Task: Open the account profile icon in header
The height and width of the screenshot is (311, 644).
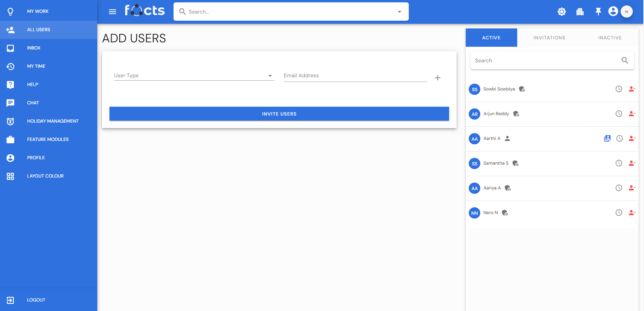Action: [x=613, y=12]
